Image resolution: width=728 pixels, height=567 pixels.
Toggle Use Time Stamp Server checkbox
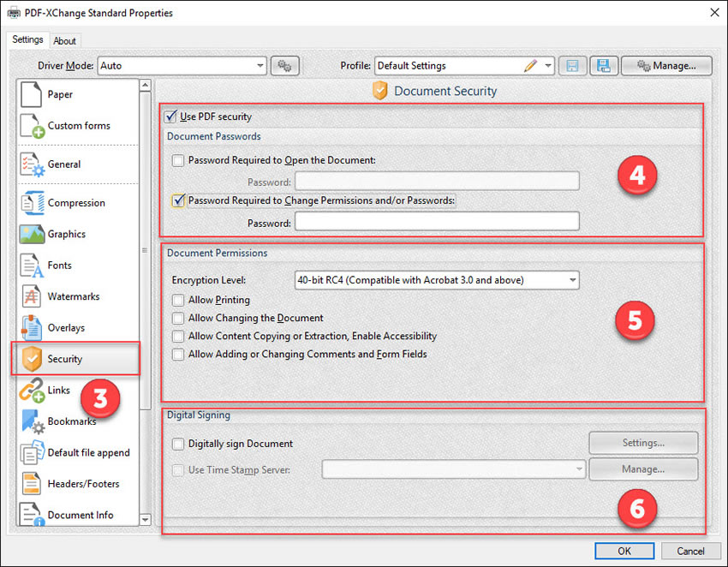coord(178,470)
